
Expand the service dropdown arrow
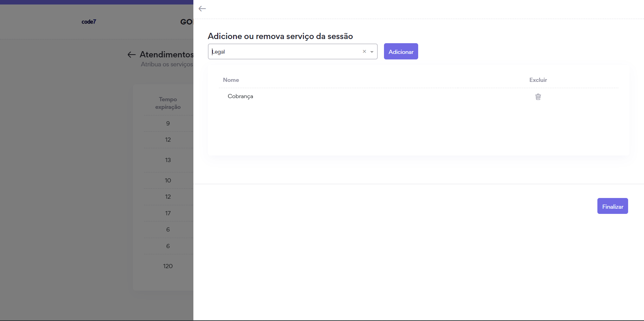[372, 52]
